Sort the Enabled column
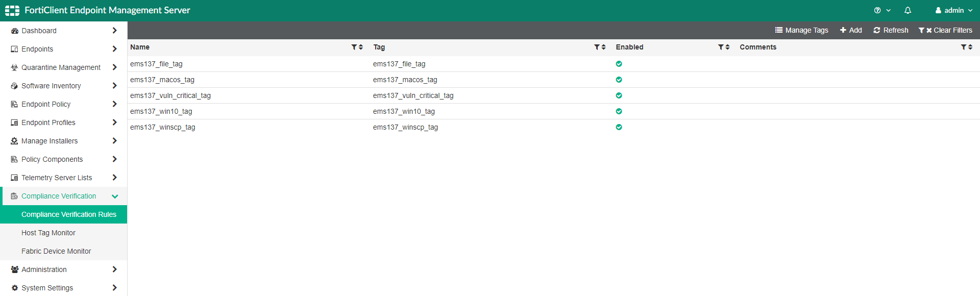 (727, 47)
